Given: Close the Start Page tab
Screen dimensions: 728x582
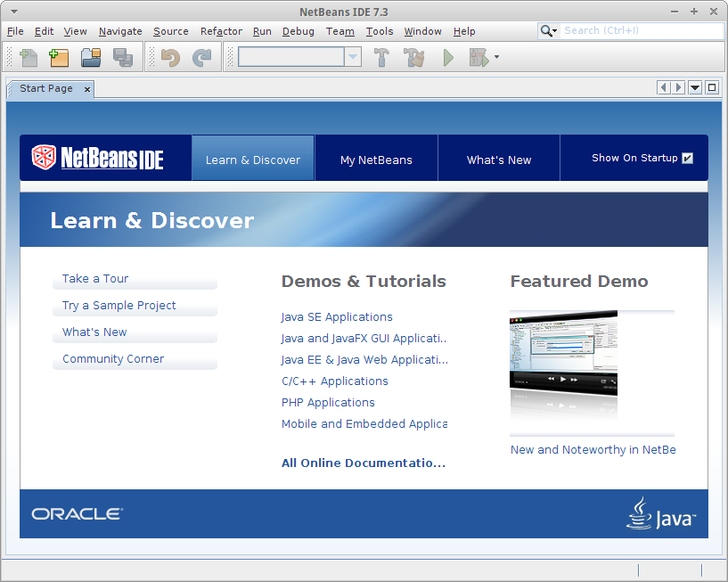Looking at the screenshot, I should pyautogui.click(x=86, y=89).
